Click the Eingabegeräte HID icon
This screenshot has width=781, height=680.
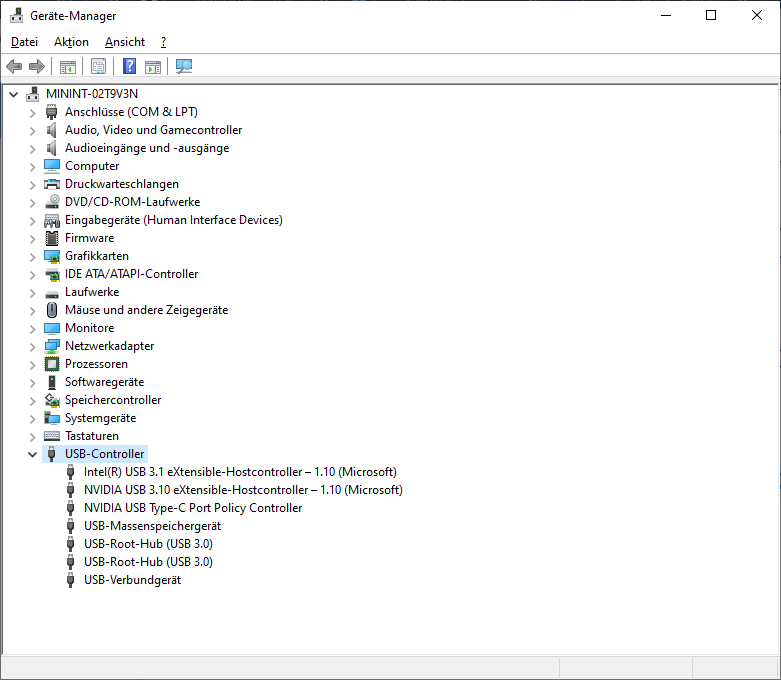click(x=52, y=220)
